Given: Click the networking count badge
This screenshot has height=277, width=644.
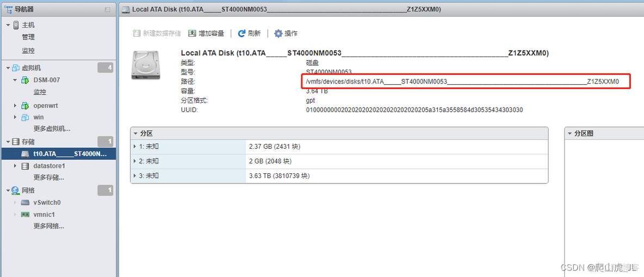Looking at the screenshot, I should pyautogui.click(x=105, y=191).
